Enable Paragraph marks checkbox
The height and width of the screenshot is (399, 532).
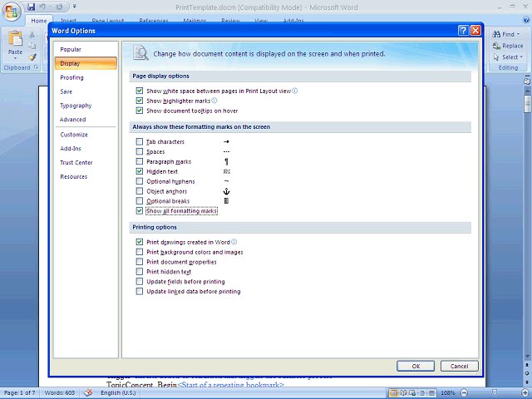click(x=140, y=161)
